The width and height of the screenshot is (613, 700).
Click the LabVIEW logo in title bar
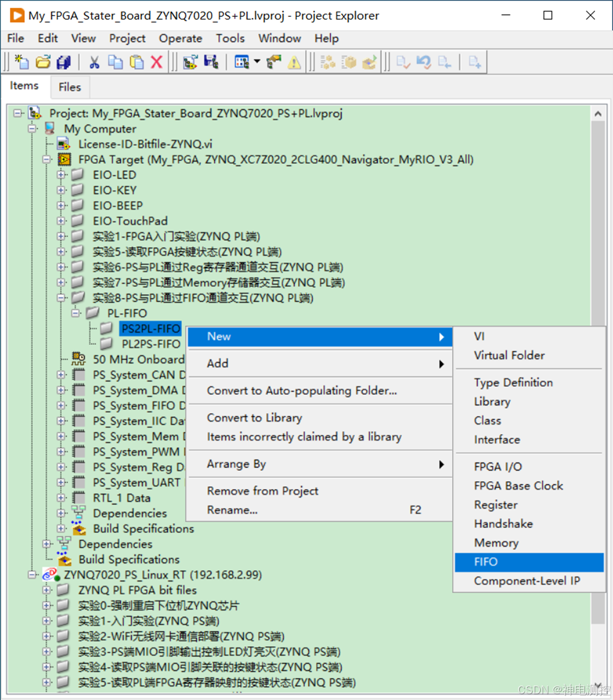tap(17, 15)
